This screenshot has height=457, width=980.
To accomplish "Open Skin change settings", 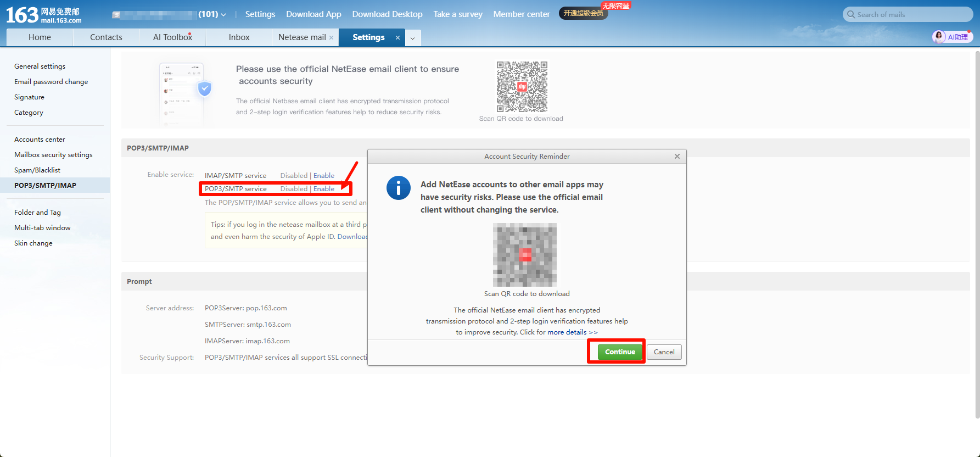I will coord(33,243).
